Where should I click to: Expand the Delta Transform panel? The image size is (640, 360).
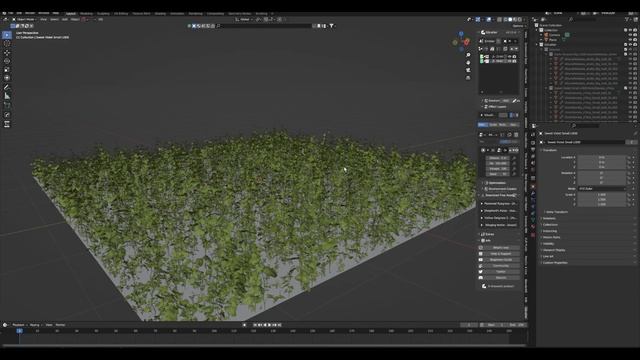(x=556, y=212)
